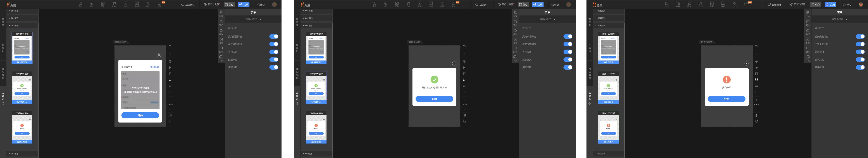Image resolution: width=868 pixels, height=158 pixels.
Task: Open the 工具 toolbox icon in middle screenshot
Action: (515, 58)
